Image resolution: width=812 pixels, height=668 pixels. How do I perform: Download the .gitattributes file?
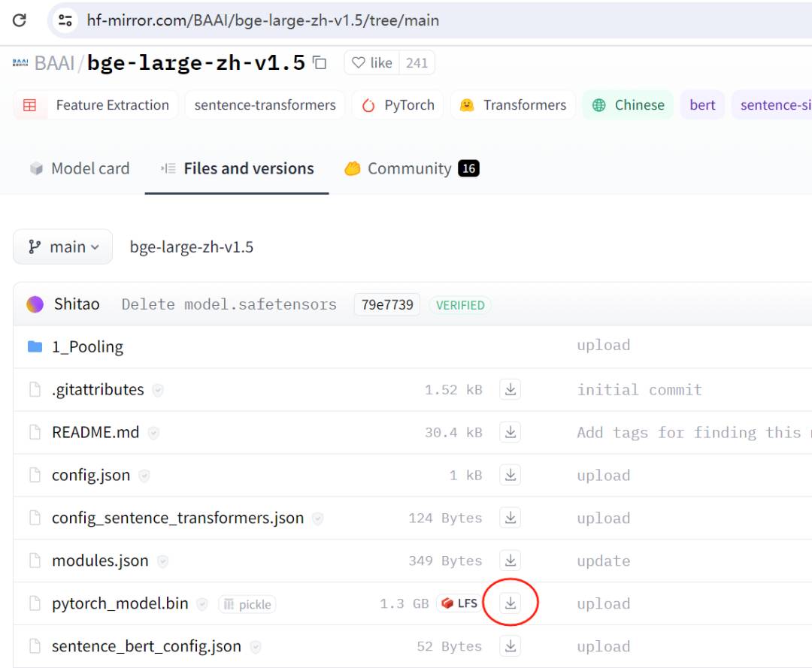[x=510, y=389]
